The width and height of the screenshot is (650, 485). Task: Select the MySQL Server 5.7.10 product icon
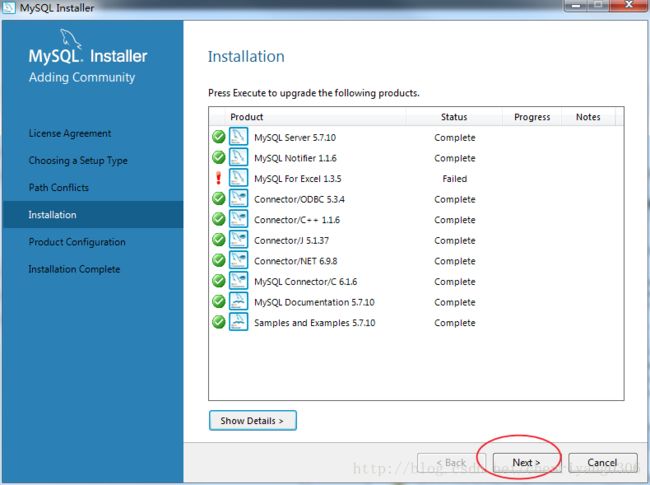[x=238, y=136]
